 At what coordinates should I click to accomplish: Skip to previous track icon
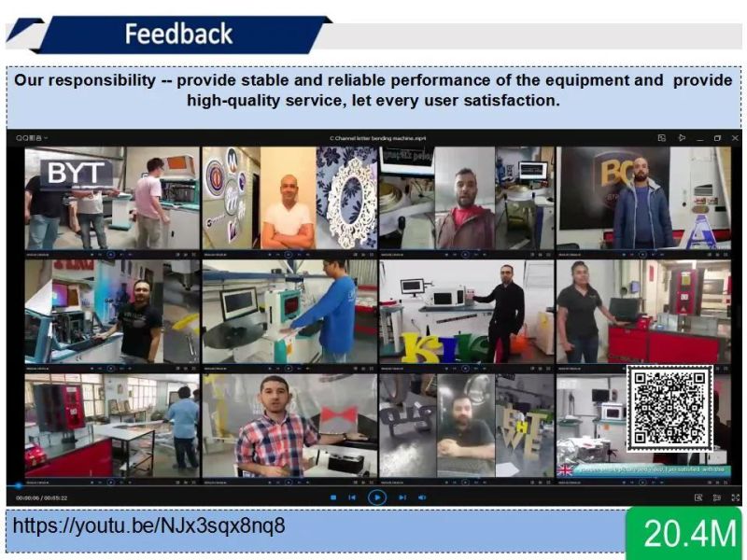352,497
